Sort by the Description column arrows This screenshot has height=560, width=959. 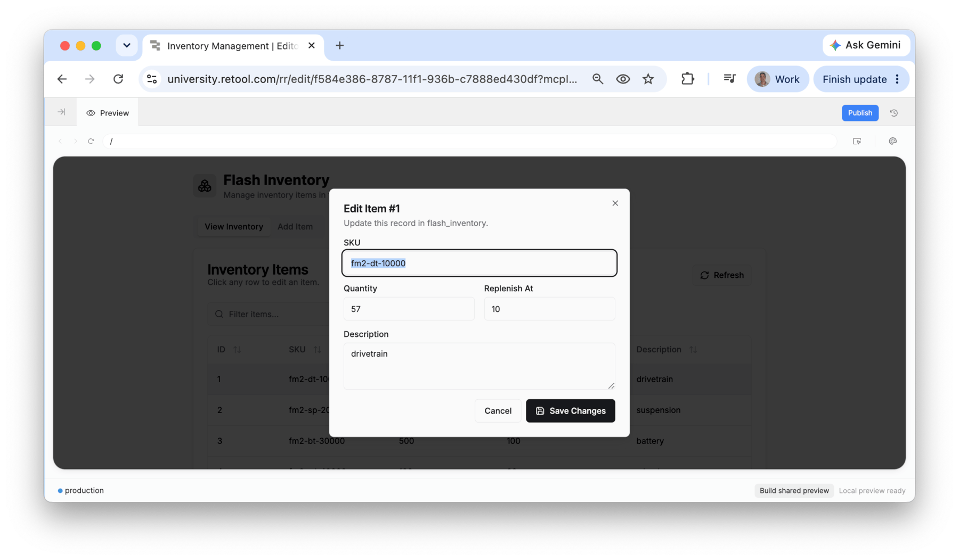click(693, 350)
